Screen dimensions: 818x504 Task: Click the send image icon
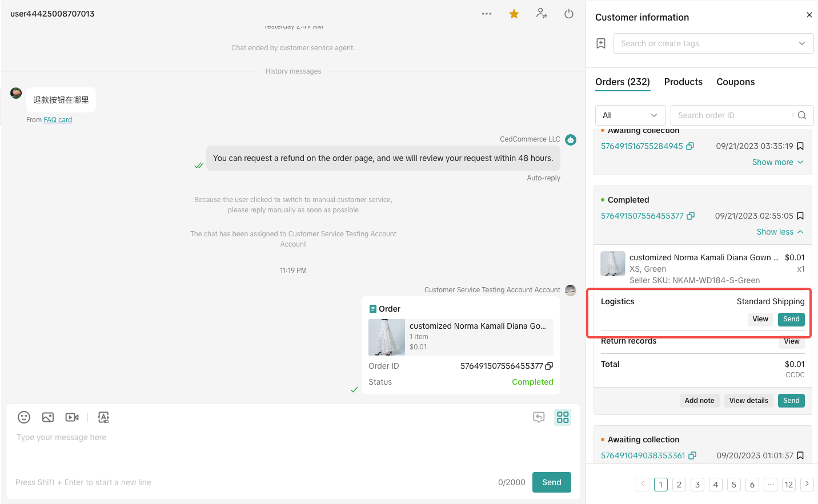(48, 417)
